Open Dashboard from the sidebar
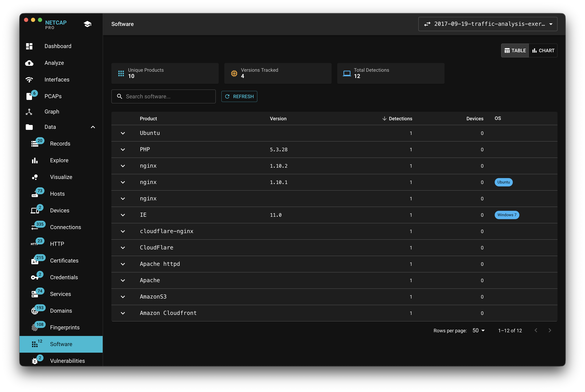This screenshot has height=392, width=585. (61, 46)
